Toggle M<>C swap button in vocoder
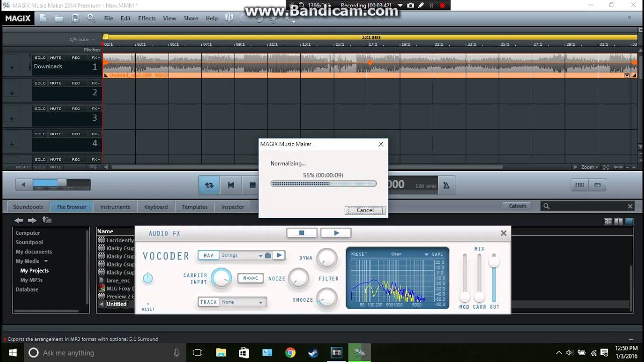644x362 pixels. coord(251,278)
